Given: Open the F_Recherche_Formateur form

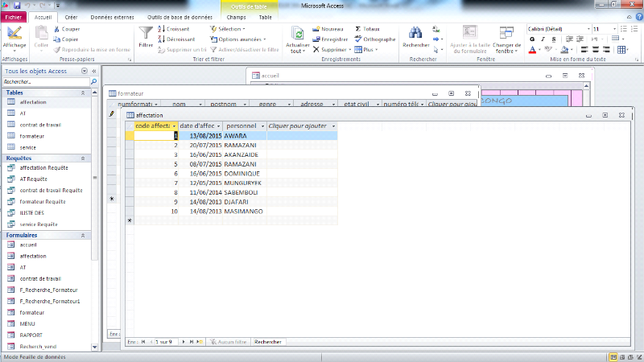Looking at the screenshot, I should tap(48, 290).
